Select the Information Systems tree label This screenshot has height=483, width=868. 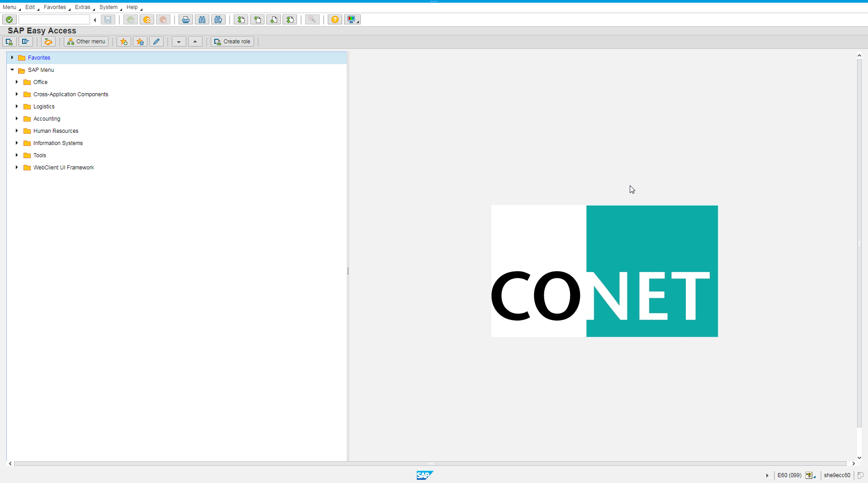click(58, 143)
